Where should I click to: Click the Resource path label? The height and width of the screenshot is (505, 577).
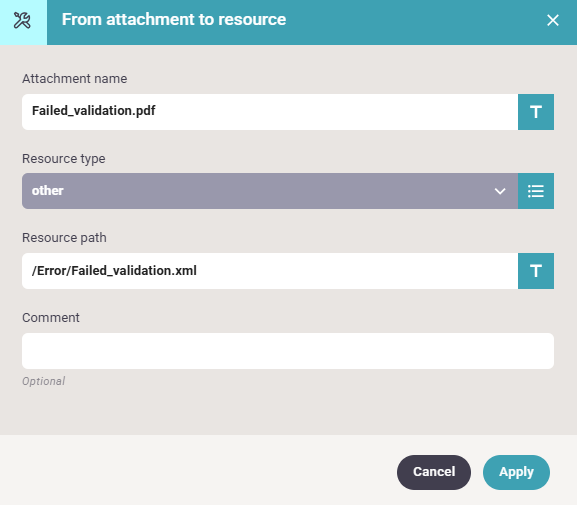point(64,238)
